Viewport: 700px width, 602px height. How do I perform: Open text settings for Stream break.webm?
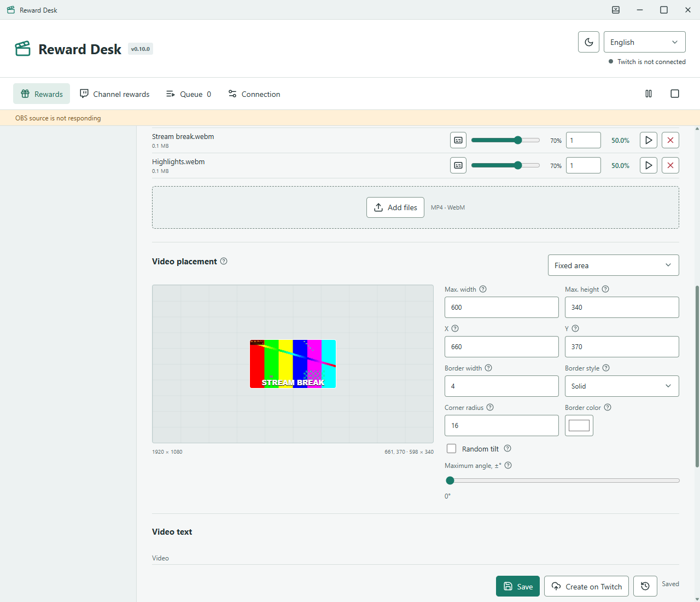(458, 140)
